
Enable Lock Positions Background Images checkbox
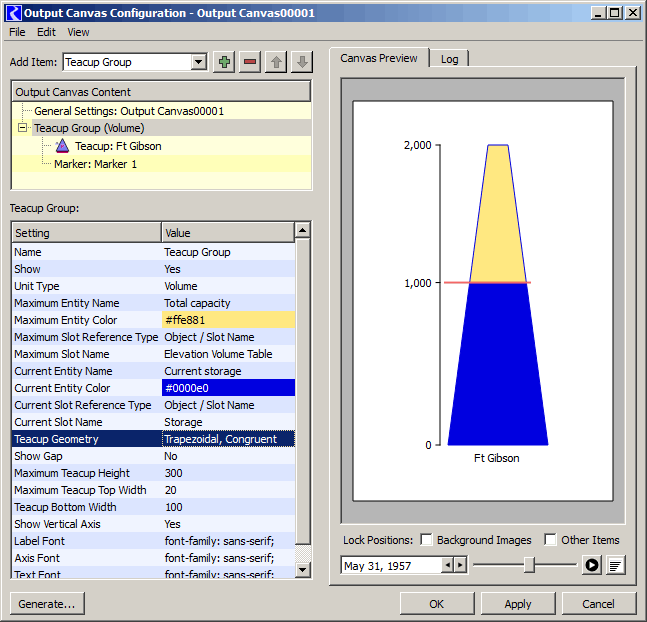[x=426, y=539]
